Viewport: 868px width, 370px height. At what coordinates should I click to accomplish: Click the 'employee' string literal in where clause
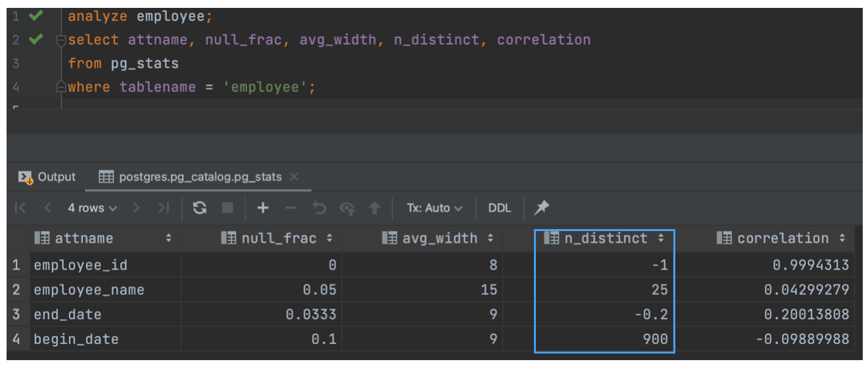tap(265, 87)
